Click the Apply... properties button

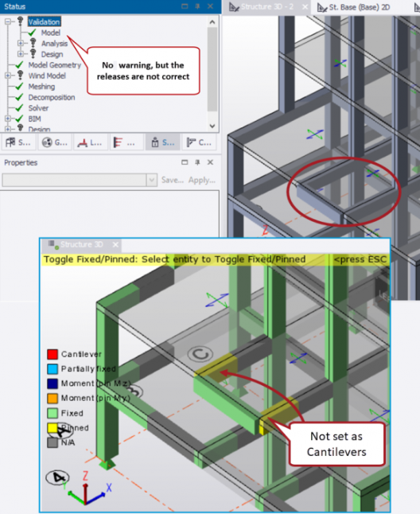(201, 180)
